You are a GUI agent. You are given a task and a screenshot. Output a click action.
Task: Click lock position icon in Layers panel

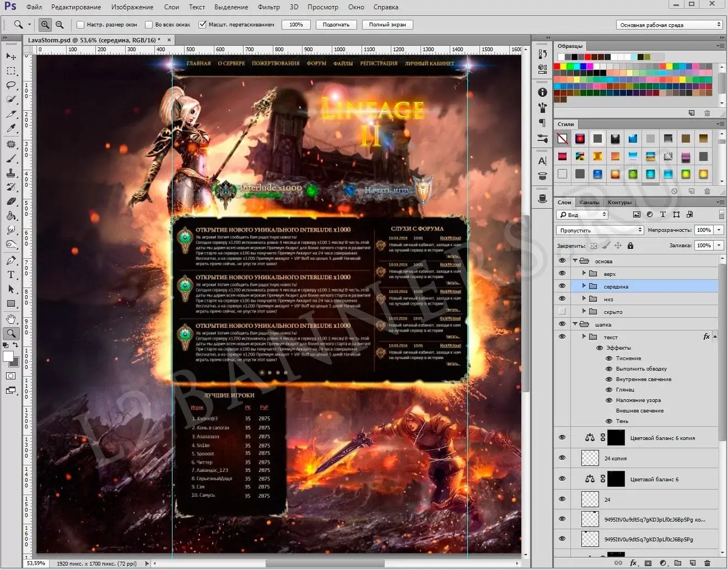618,246
